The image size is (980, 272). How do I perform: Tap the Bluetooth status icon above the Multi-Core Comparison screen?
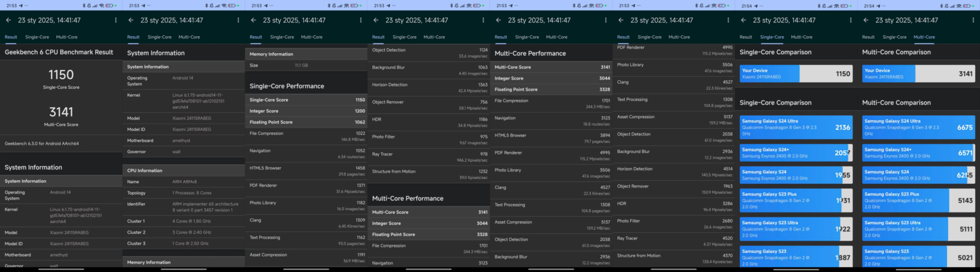tap(942, 6)
